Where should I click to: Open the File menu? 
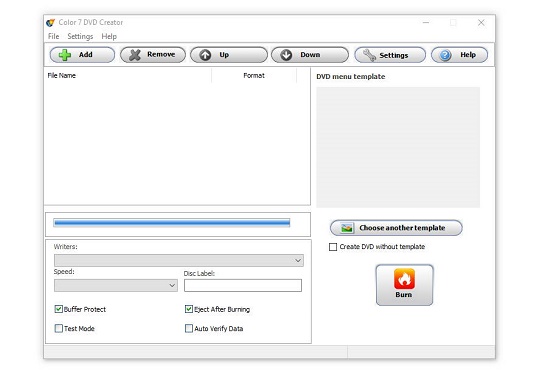53,36
